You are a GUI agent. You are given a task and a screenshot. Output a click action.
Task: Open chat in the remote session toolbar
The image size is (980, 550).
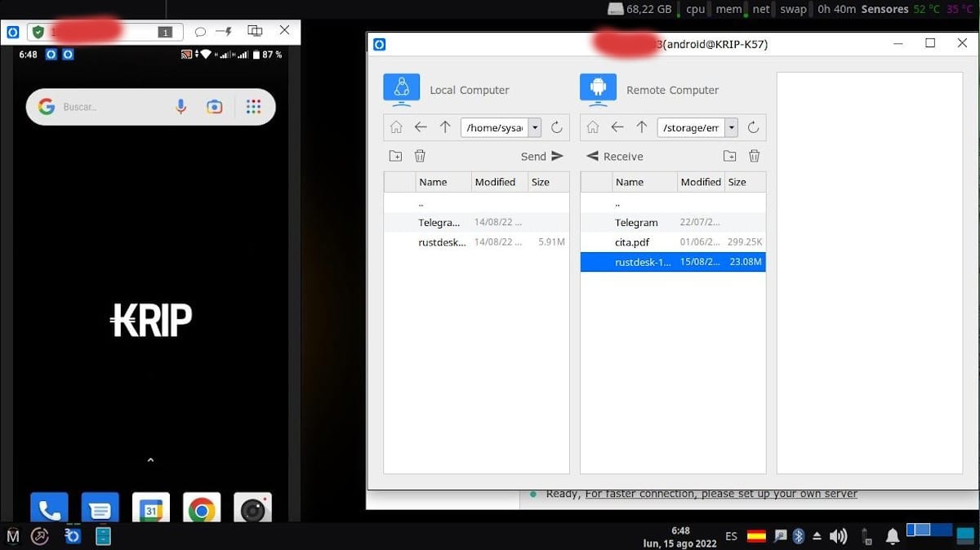click(200, 32)
